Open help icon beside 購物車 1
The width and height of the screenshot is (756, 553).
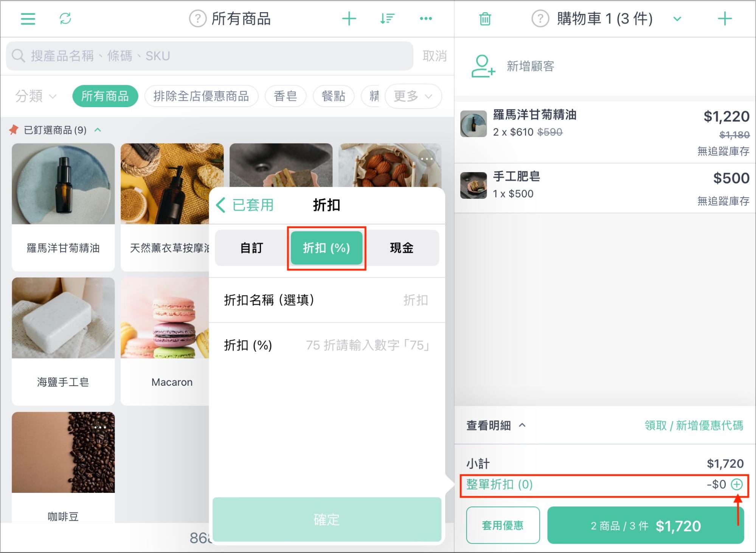540,19
